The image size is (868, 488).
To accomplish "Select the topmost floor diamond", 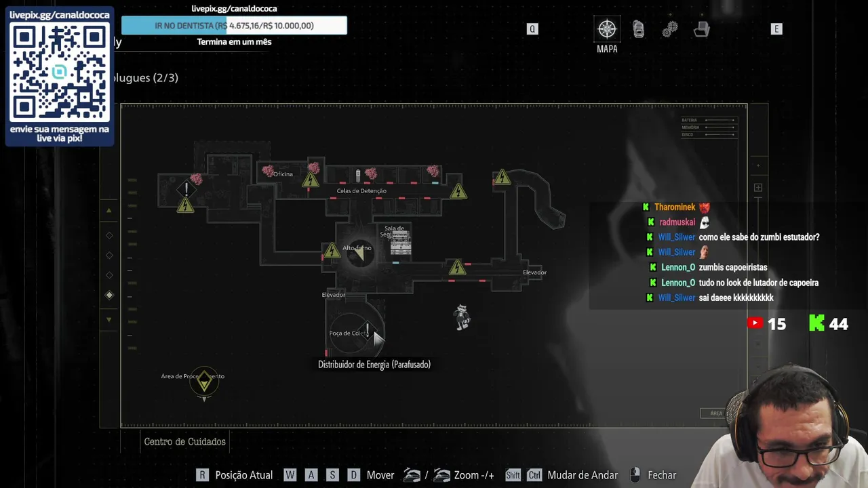I will (109, 235).
